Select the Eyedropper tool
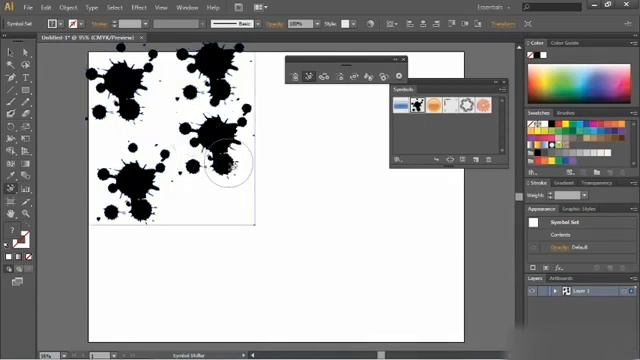 (11, 176)
